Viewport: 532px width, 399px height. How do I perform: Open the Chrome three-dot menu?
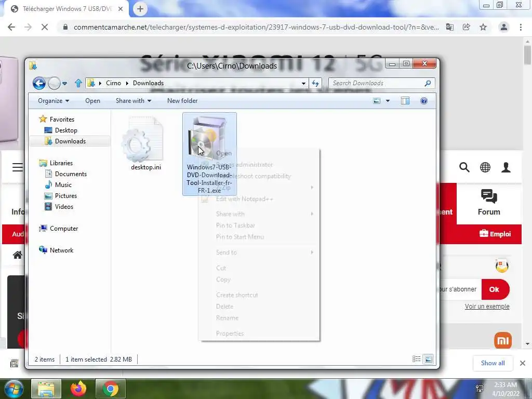[x=521, y=27]
